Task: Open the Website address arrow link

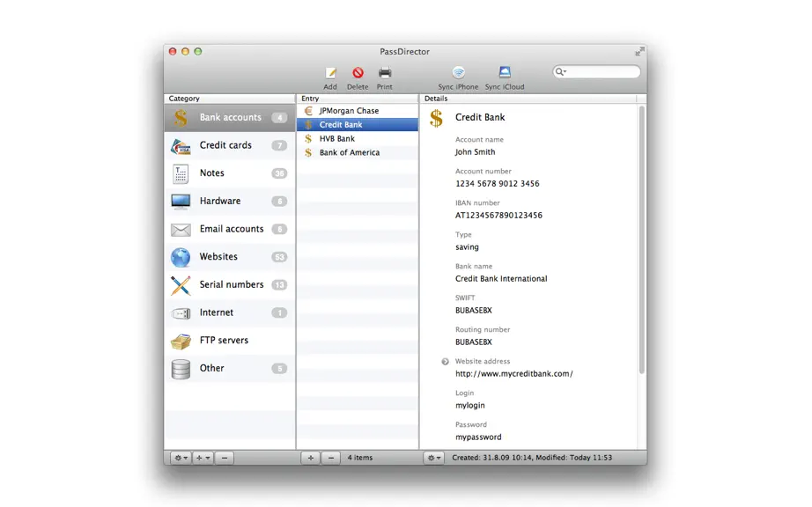Action: (x=445, y=362)
